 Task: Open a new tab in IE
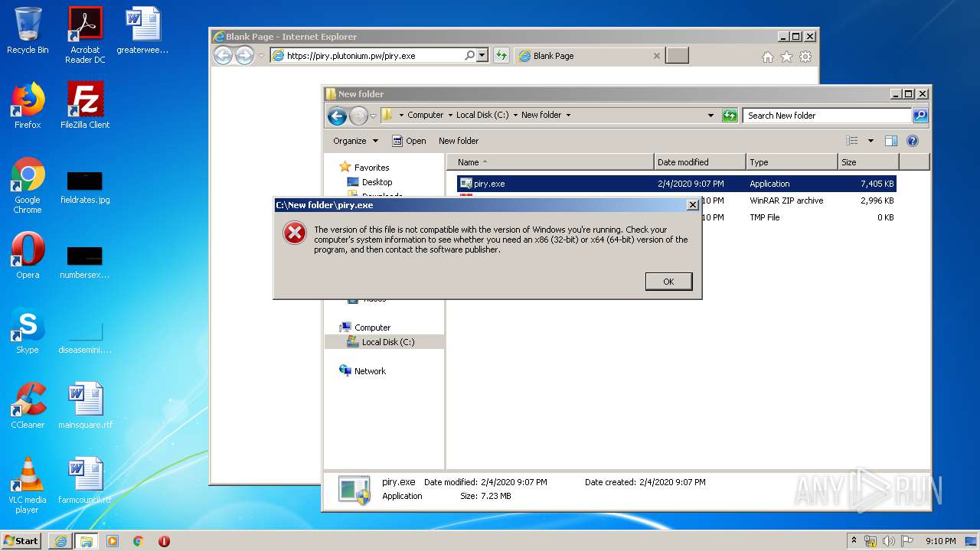tap(678, 55)
